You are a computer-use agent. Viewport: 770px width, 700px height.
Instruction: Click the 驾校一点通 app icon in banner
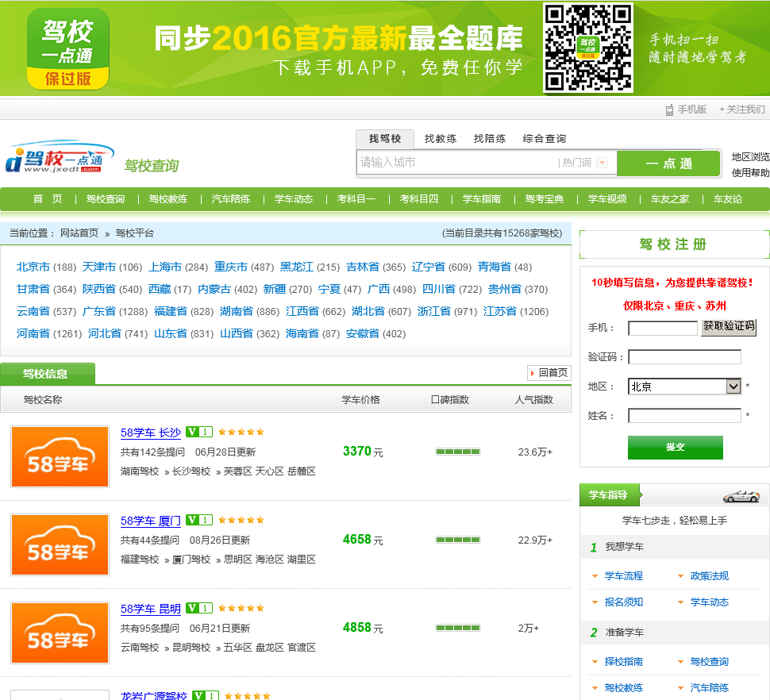pyautogui.click(x=67, y=49)
